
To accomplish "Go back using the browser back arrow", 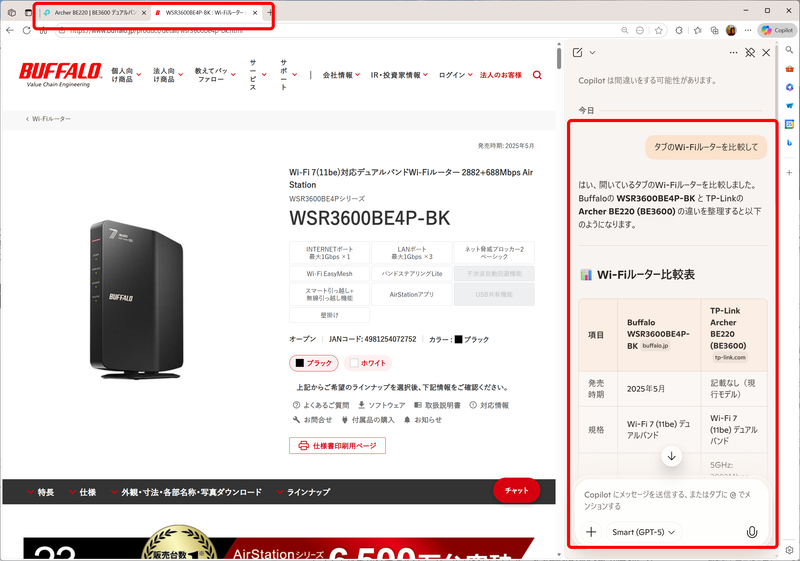I will point(10,30).
